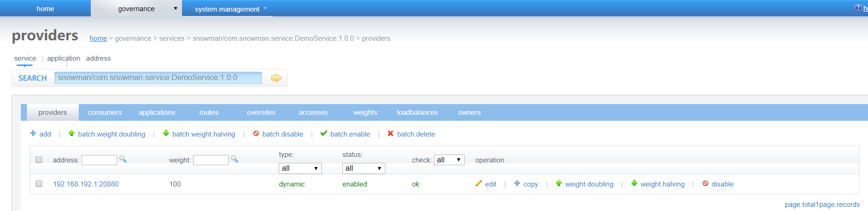
Task: Choose the service search mode
Action: point(25,58)
